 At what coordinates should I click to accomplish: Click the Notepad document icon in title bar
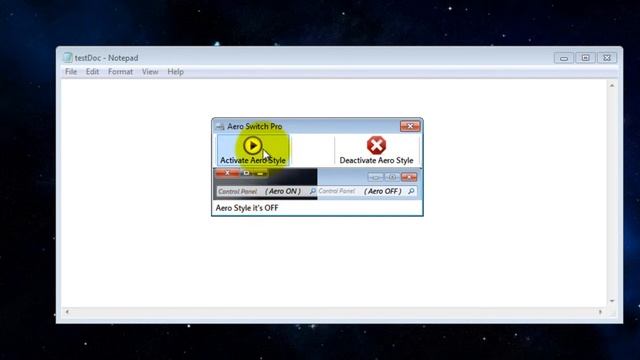point(68,58)
